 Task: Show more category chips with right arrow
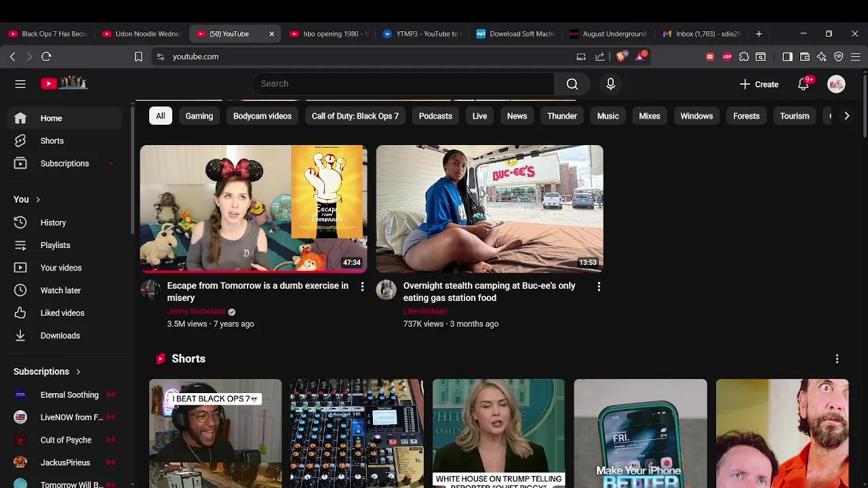846,116
